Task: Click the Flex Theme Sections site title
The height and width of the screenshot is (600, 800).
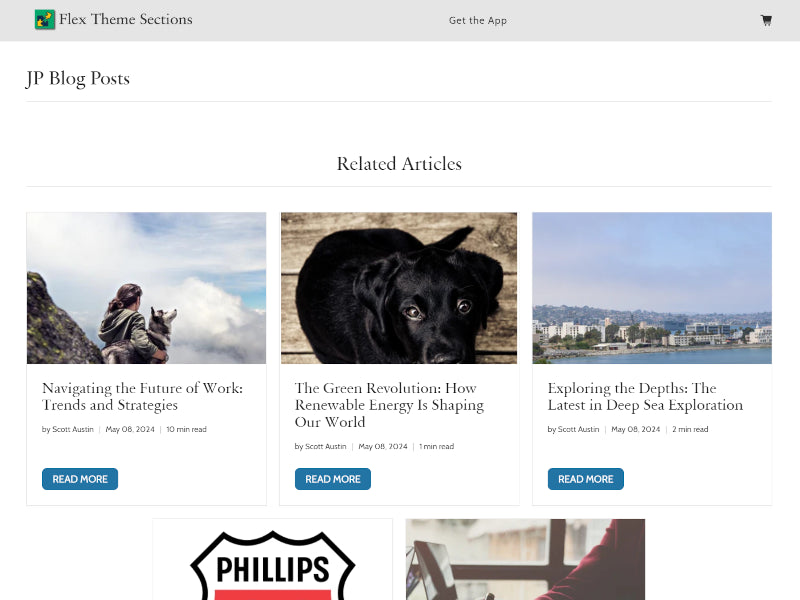Action: click(126, 19)
